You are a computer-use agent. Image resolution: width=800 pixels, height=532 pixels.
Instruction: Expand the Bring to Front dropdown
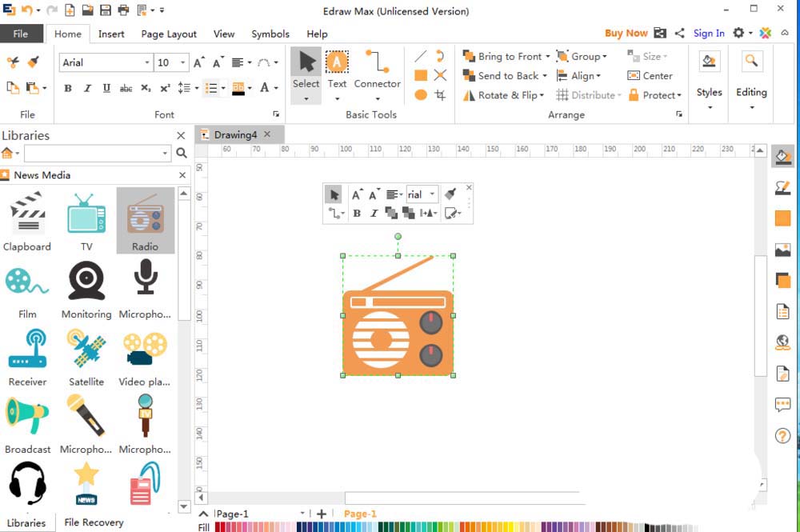pyautogui.click(x=548, y=57)
